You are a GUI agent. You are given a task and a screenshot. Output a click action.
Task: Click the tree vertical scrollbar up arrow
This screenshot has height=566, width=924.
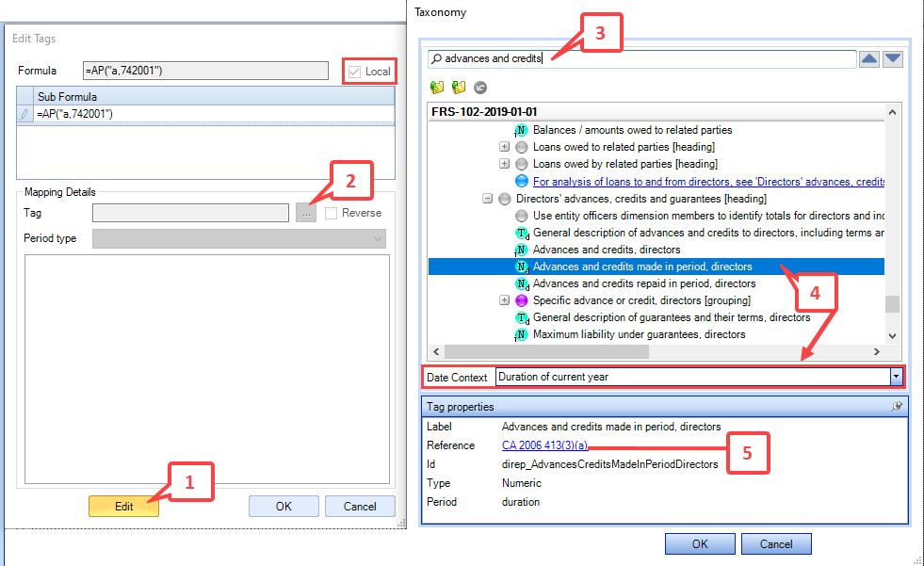[x=892, y=112]
